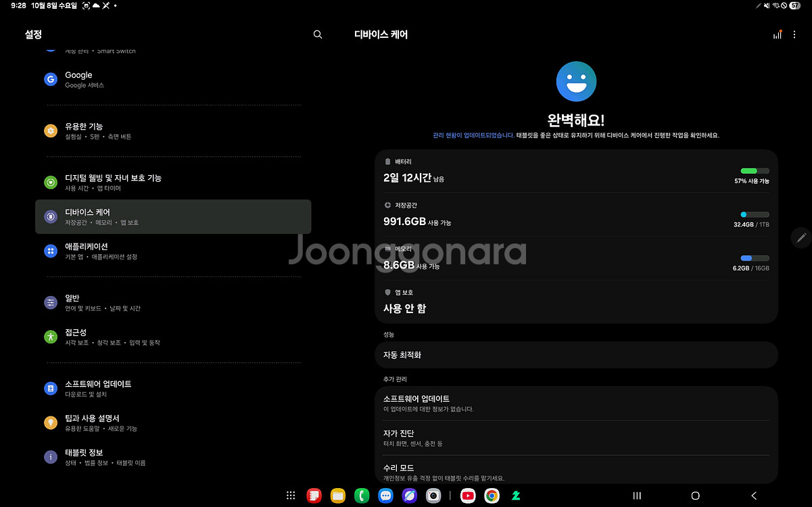This screenshot has width=812, height=507.
Task: Open the Camera app from the taskbar
Action: (433, 496)
